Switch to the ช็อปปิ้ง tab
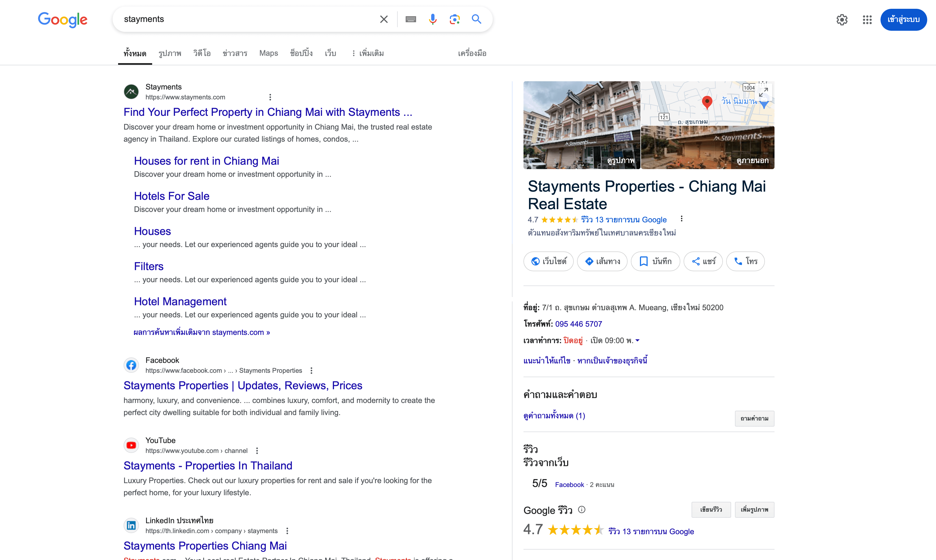Viewport: 936px width, 560px height. [301, 53]
